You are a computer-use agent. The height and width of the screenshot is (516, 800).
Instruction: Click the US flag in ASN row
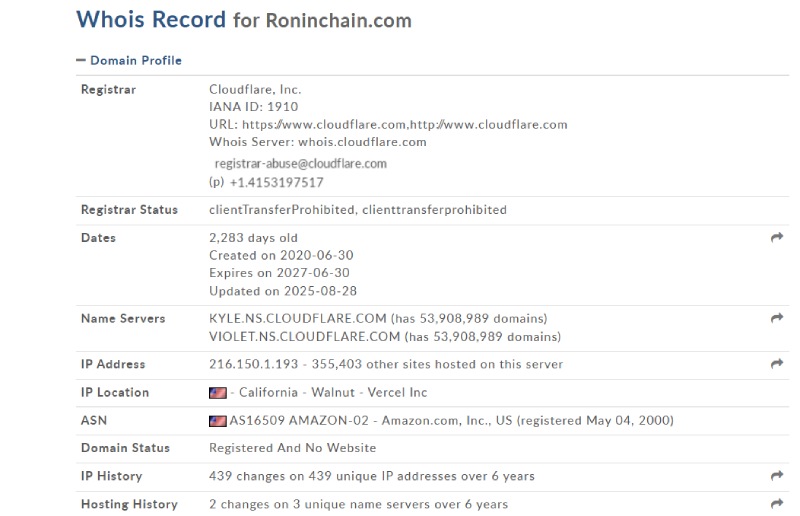[218, 421]
